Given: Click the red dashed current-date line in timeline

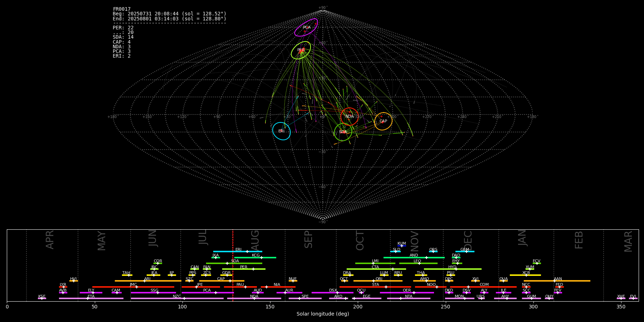Looking at the screenshot, I should click(233, 265).
